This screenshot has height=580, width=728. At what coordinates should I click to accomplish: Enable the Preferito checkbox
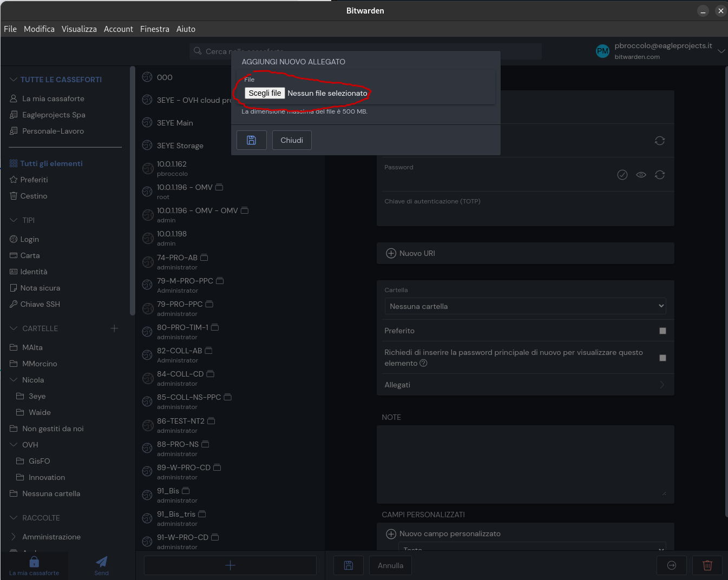point(663,331)
